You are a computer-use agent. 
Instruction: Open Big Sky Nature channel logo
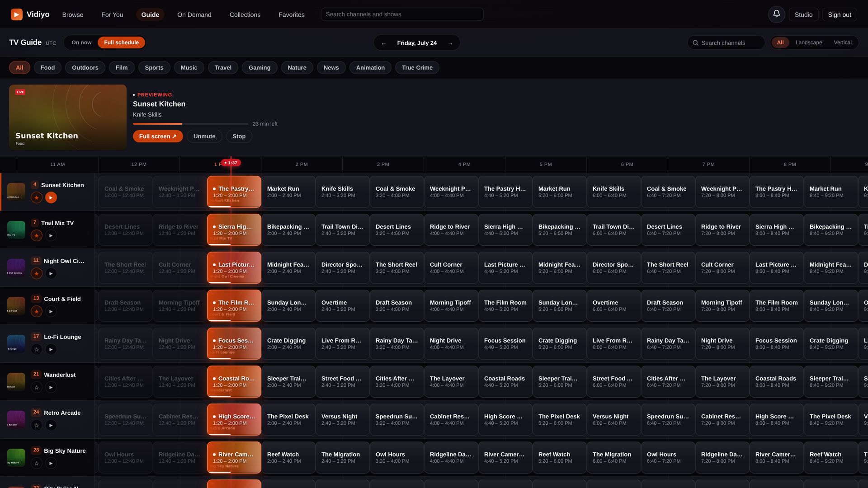16,457
